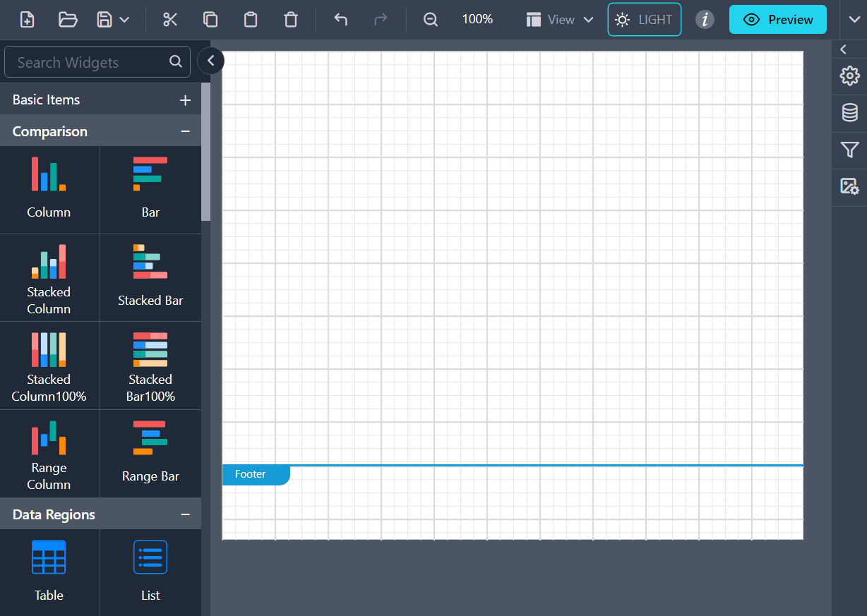
Task: Expand the Basic Items section
Action: [185, 100]
